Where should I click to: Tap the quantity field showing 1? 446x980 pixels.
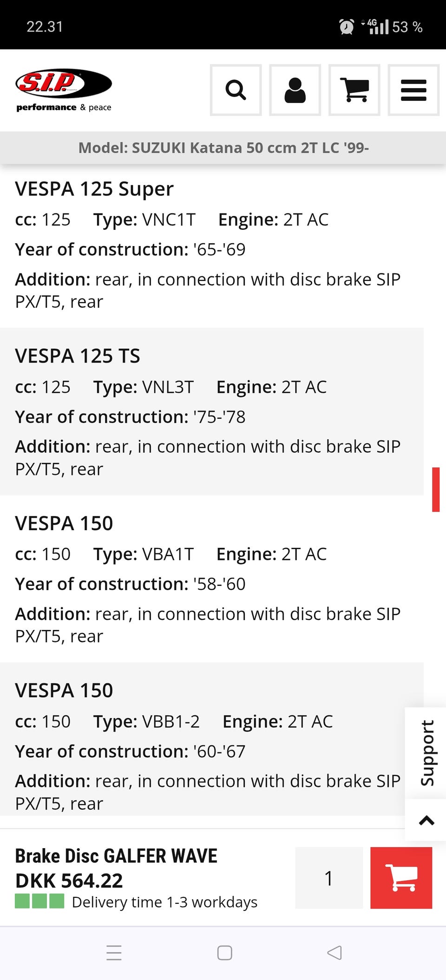[329, 877]
